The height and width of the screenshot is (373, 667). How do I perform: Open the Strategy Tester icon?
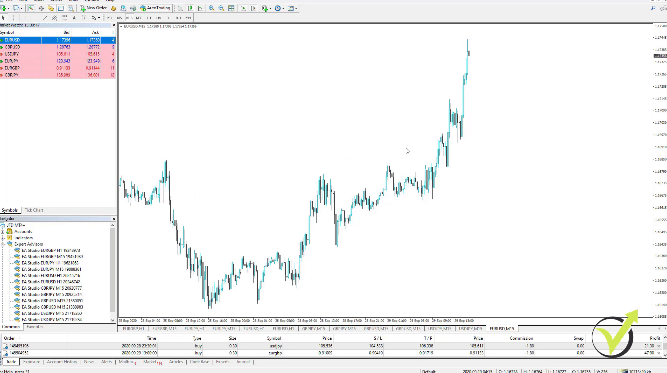click(71, 8)
